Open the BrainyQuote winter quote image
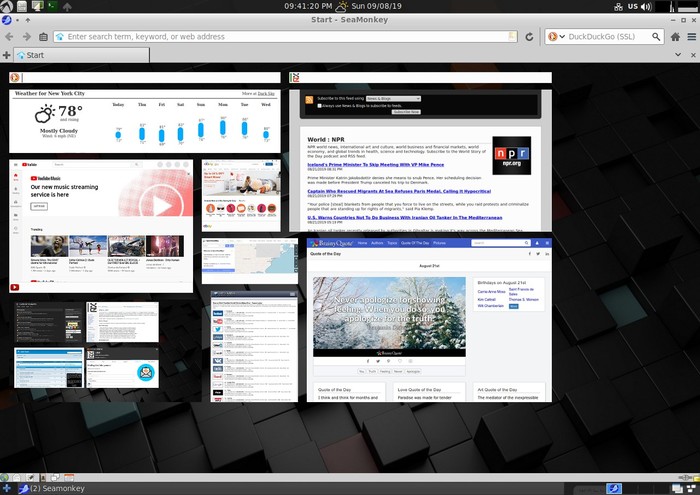Image resolution: width=700 pixels, height=495 pixels. pos(389,316)
